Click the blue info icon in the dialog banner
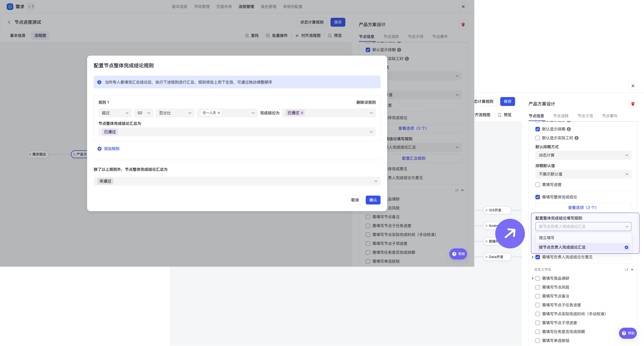 [99, 82]
